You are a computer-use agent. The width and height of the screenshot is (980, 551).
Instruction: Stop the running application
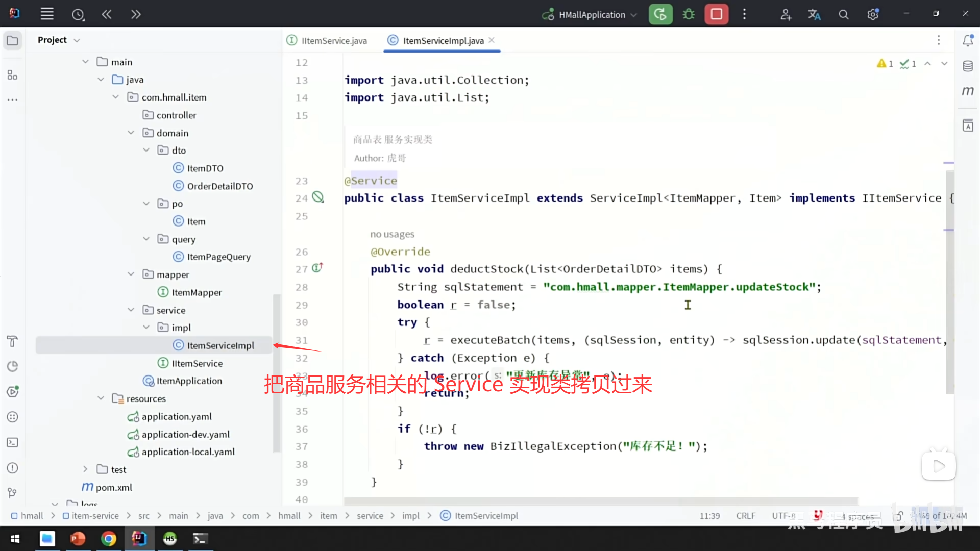tap(716, 14)
